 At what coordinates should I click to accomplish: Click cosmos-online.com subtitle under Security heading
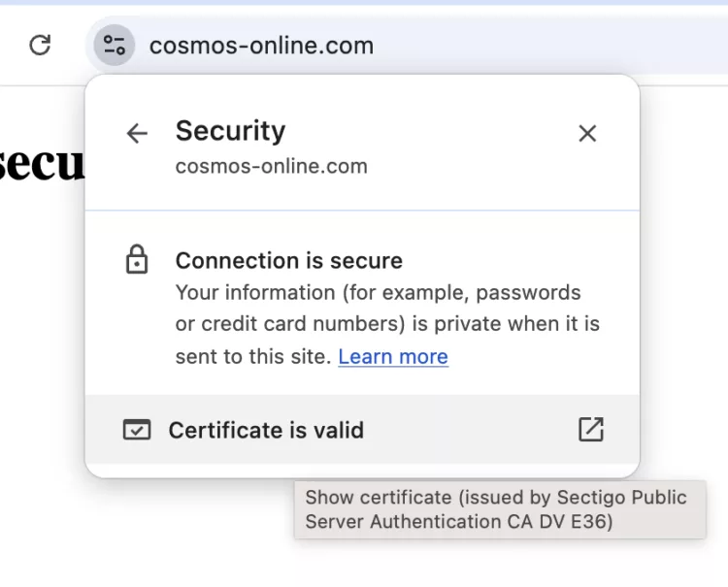271,166
